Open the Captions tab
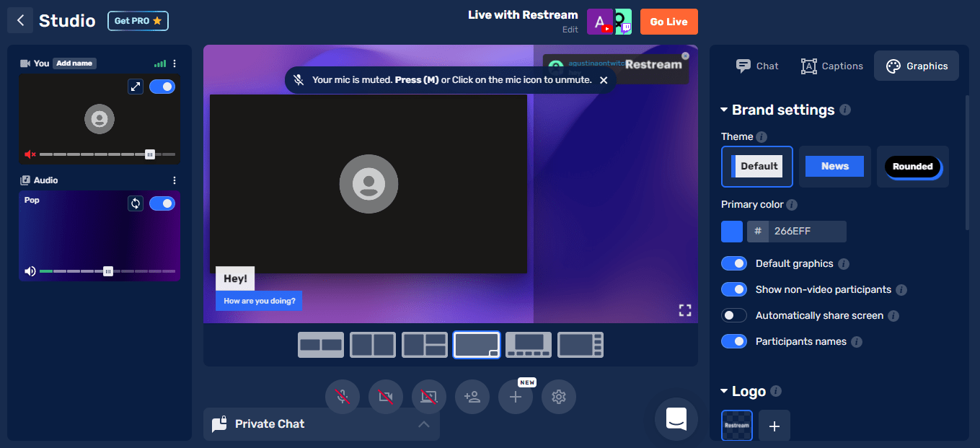The width and height of the screenshot is (980, 448). [832, 66]
